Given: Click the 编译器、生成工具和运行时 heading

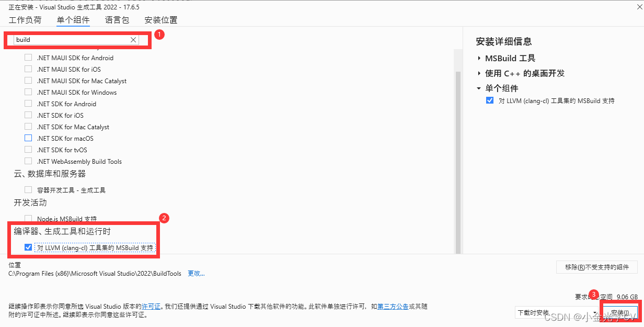Looking at the screenshot, I should (62, 231).
